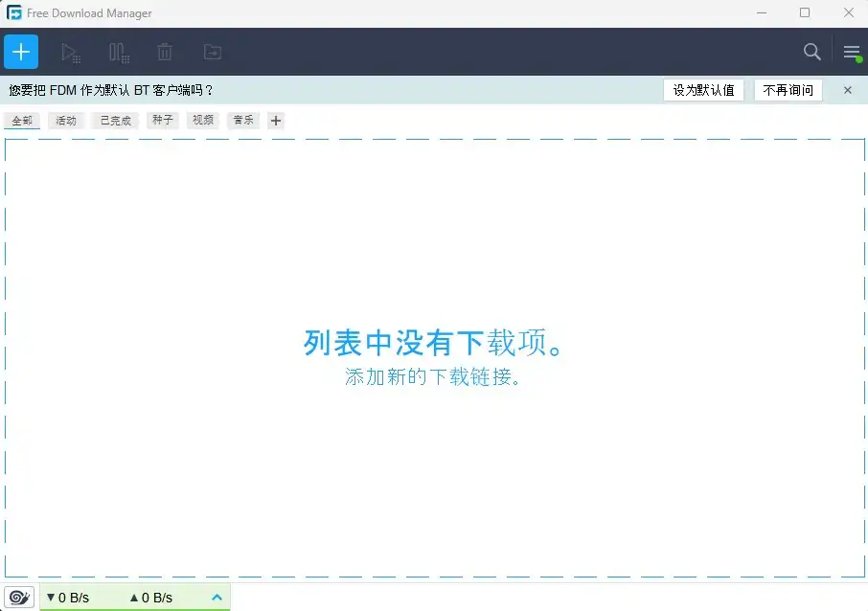The width and height of the screenshot is (868, 611).
Task: Click the open containing folder icon
Action: coord(212,52)
